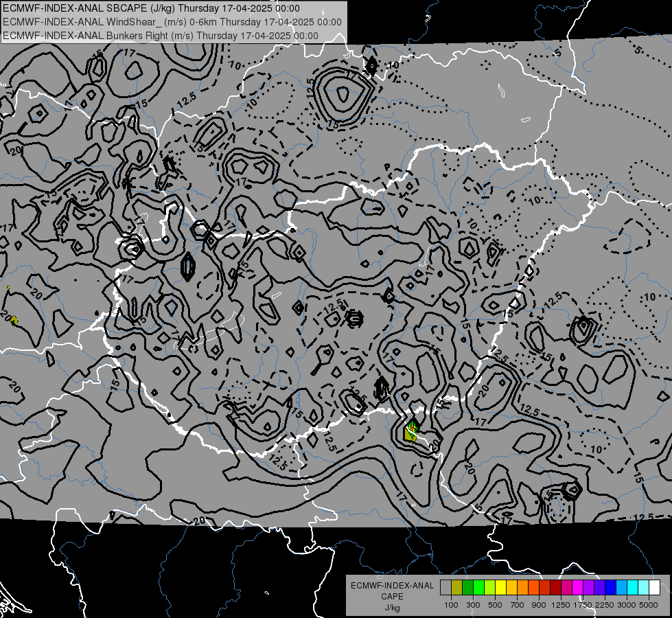Image resolution: width=672 pixels, height=618 pixels.
Task: Click the 2250 tick label on the legend
Action: pos(605,605)
